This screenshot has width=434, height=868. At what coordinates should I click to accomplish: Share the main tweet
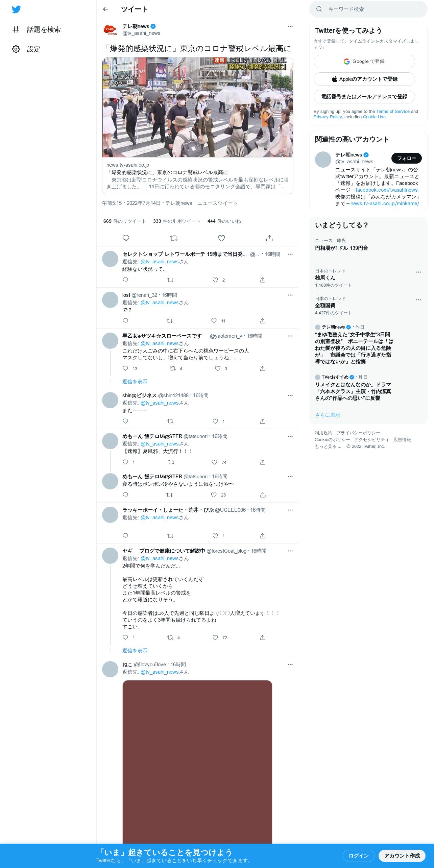pos(269,238)
